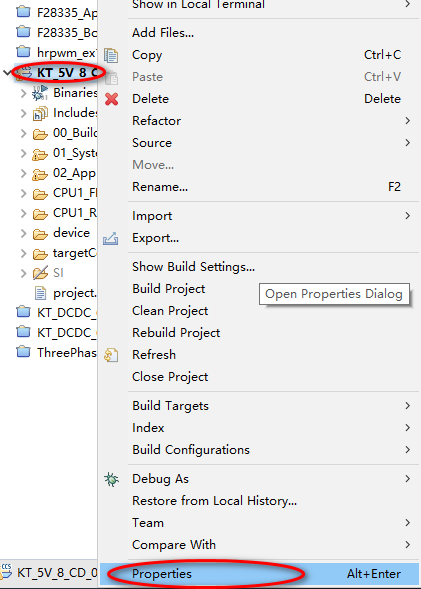
Task: Collapse the KT_5V_8 project tree
Action: pos(7,72)
